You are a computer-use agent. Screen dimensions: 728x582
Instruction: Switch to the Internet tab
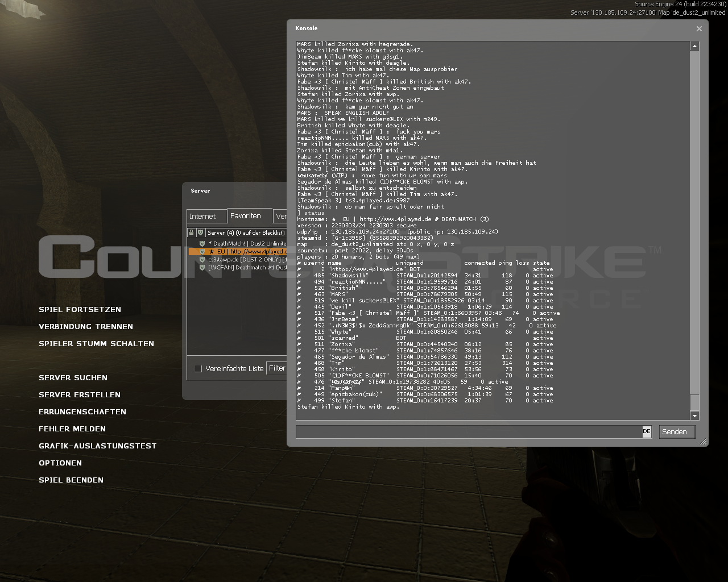[x=203, y=217]
